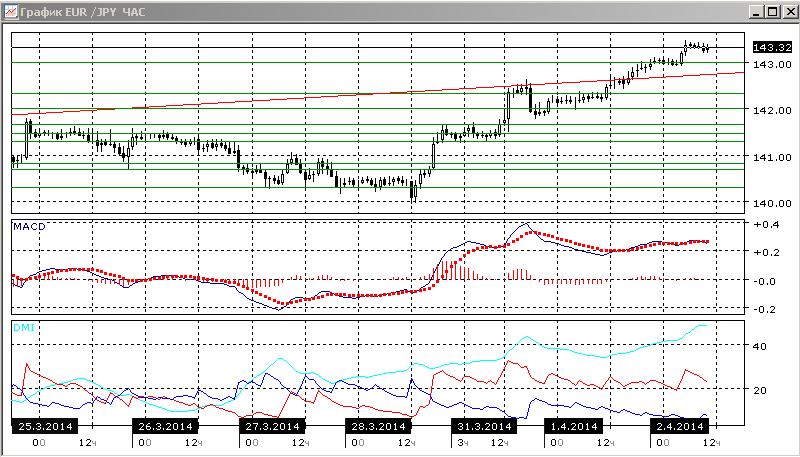Click the 26.3.2014 date marker
800x457 pixels.
click(165, 426)
